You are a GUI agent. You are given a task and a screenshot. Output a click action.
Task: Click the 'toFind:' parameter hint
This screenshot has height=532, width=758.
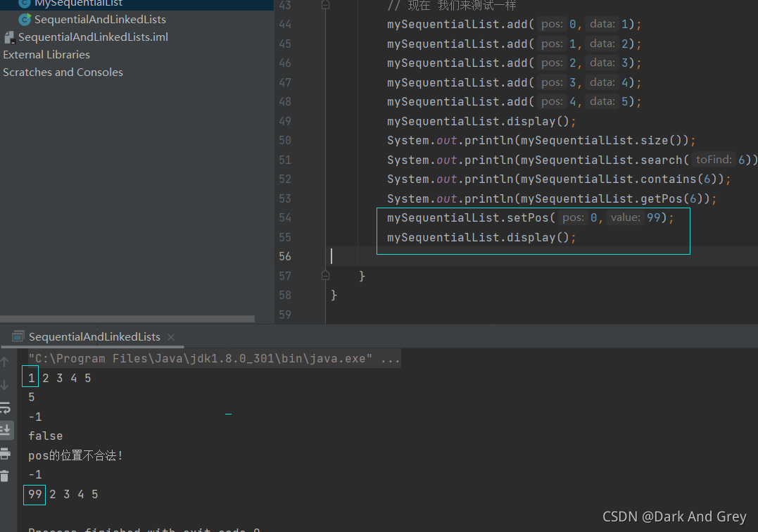714,160
